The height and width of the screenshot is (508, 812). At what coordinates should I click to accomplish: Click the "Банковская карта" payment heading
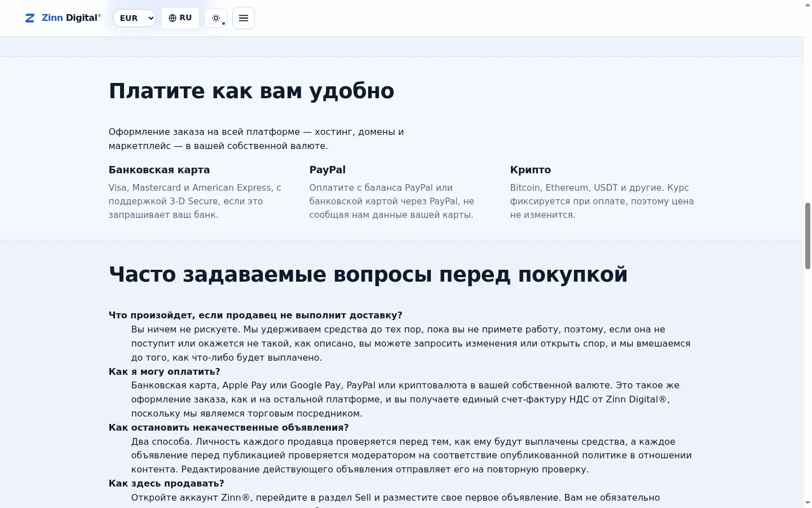(x=159, y=170)
